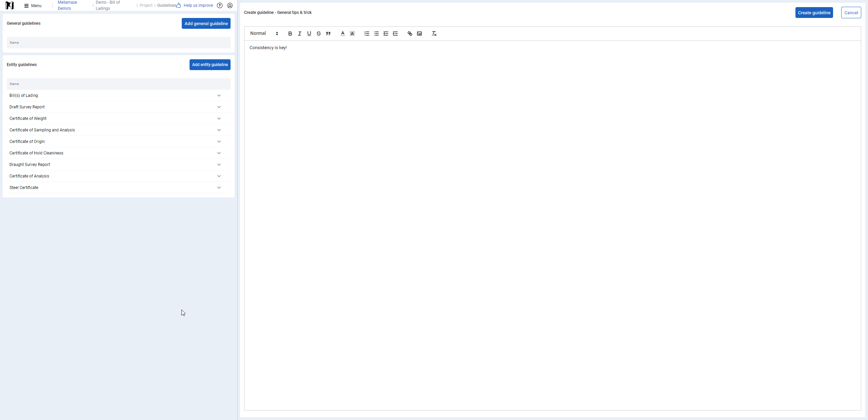Decrease the indent
Screen dimensions: 868x420
(x=386, y=34)
